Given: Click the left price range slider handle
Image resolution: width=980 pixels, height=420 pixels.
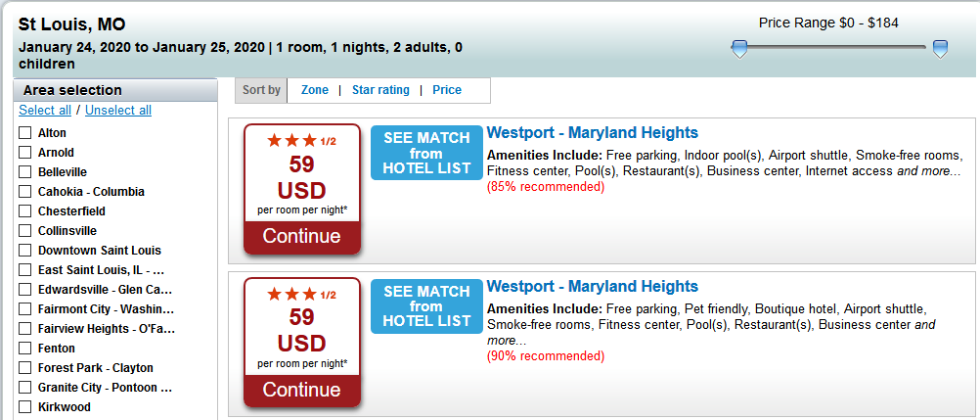Looking at the screenshot, I should (739, 49).
